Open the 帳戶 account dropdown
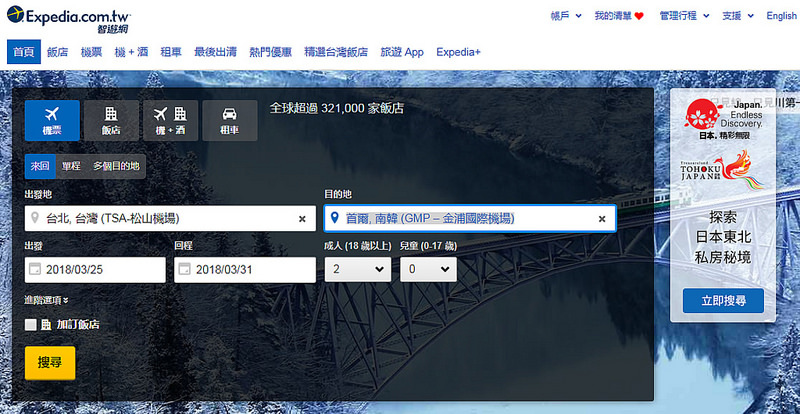 point(566,16)
